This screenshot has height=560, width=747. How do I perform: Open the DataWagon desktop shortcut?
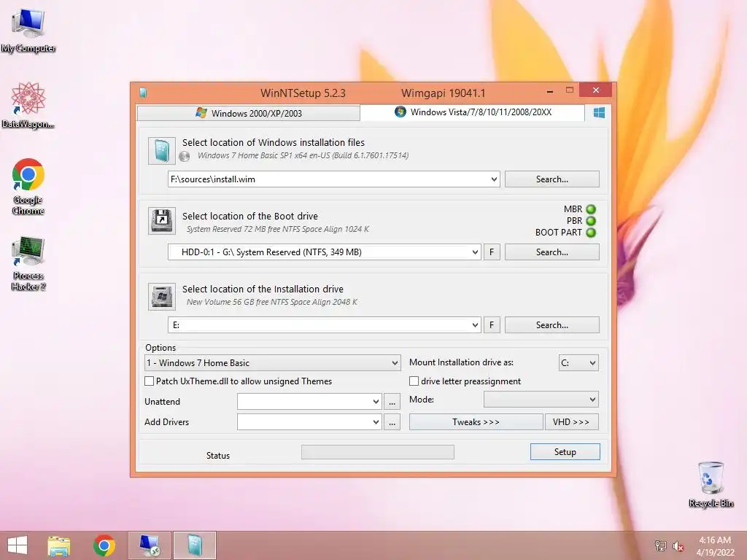[28, 105]
